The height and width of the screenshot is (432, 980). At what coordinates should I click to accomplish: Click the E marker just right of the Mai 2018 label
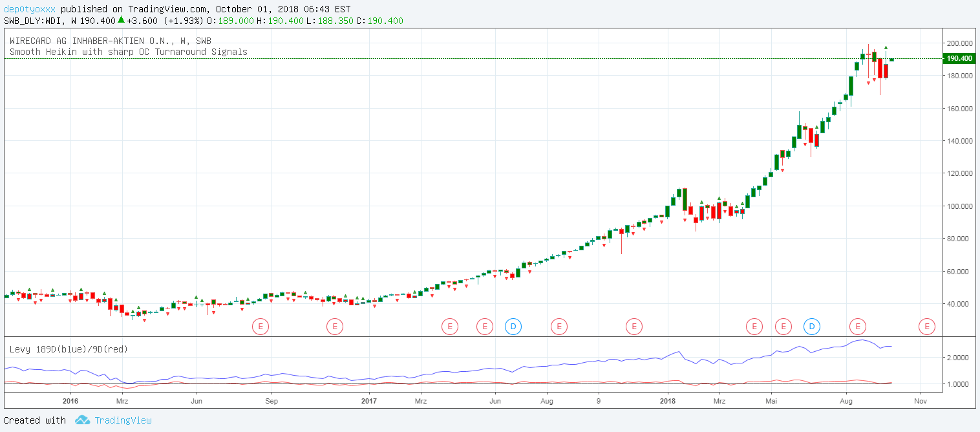point(783,327)
